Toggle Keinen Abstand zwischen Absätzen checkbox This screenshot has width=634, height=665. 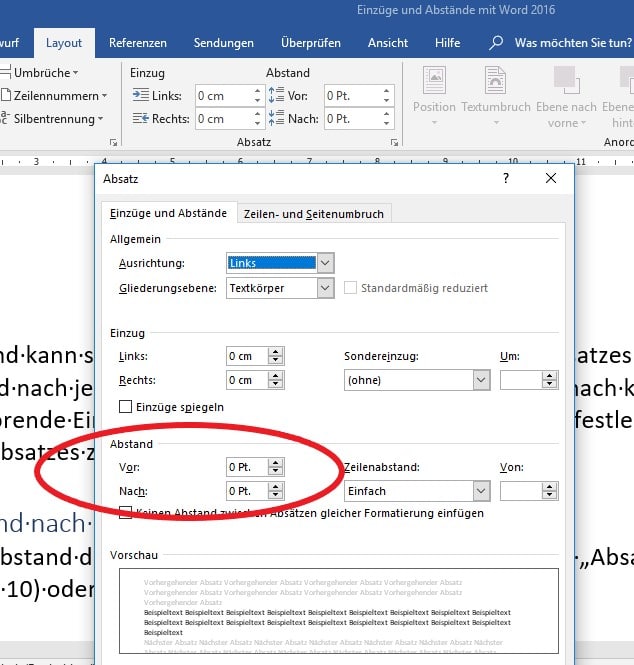click(x=126, y=513)
